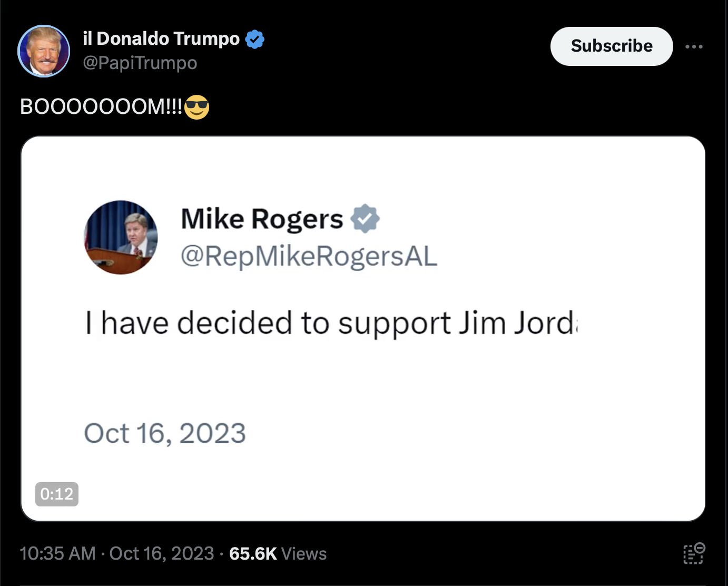Open the three-dot more options menu
The width and height of the screenshot is (728, 586).
coord(694,47)
